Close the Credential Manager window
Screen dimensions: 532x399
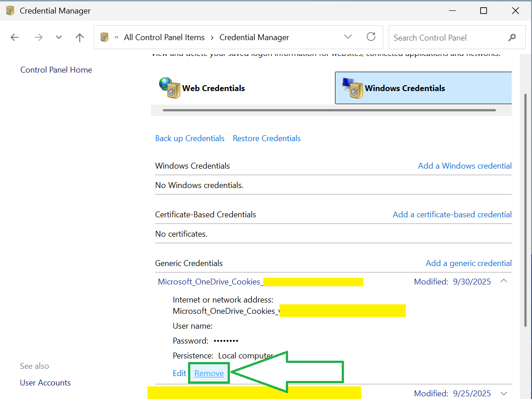pos(515,10)
